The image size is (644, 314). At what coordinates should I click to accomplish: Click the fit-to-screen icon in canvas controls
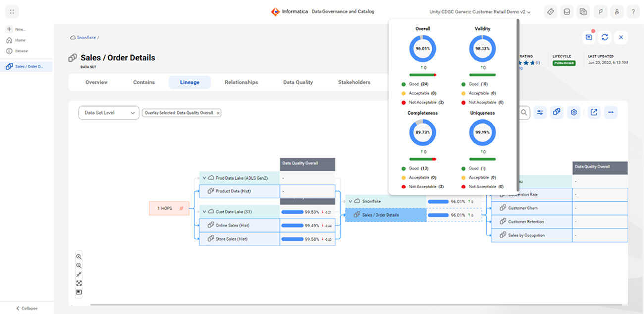pyautogui.click(x=79, y=283)
